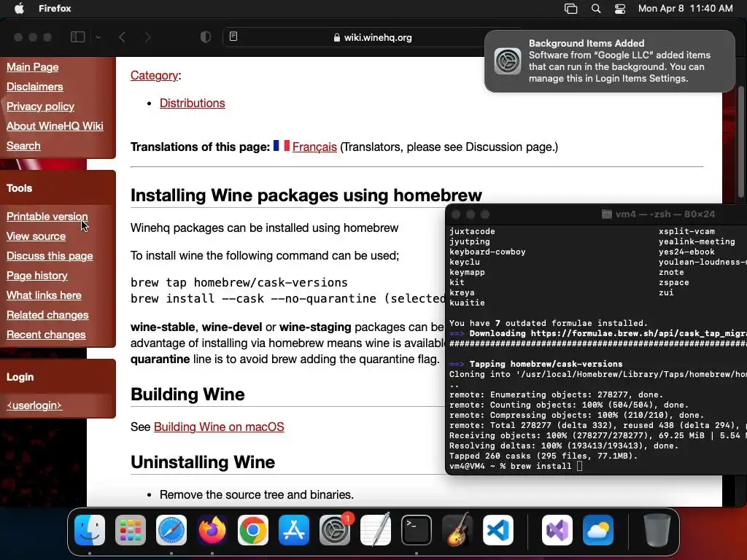The width and height of the screenshot is (747, 560).
Task: Open the Apple menu
Action: click(19, 9)
